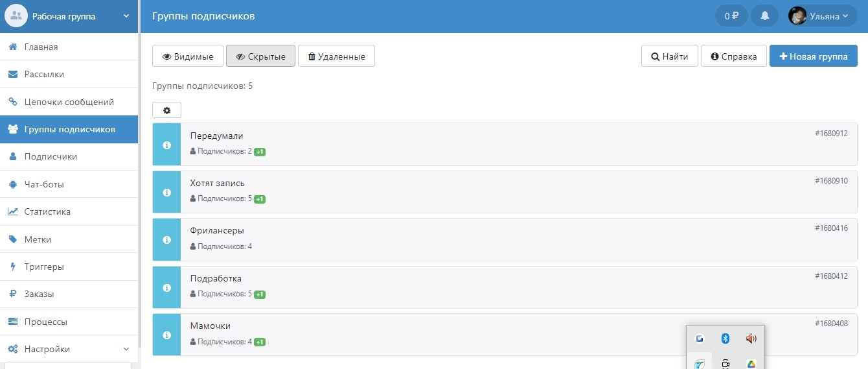Click the notification bell icon
868x369 pixels.
(764, 16)
